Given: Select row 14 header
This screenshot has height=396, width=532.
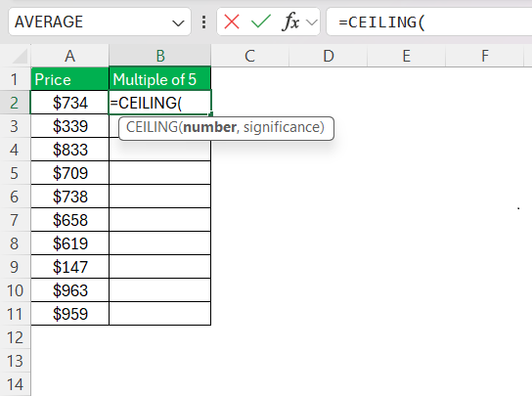Looking at the screenshot, I should click(x=15, y=384).
